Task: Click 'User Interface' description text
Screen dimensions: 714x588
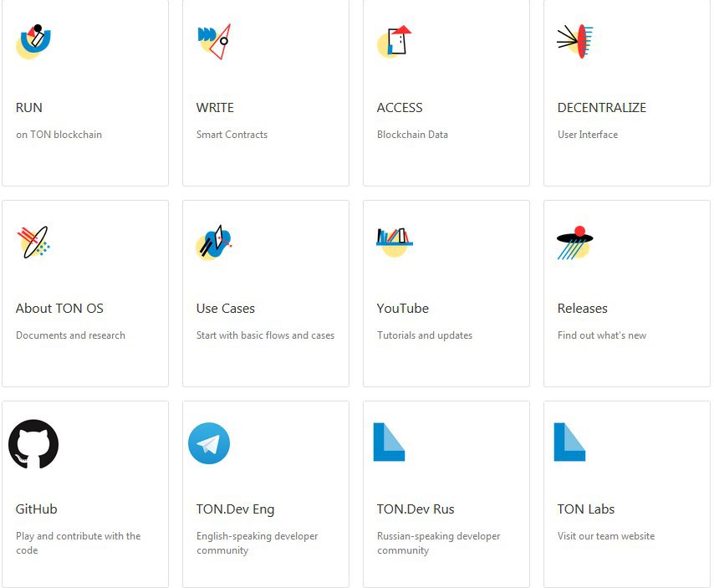Action: (x=588, y=135)
